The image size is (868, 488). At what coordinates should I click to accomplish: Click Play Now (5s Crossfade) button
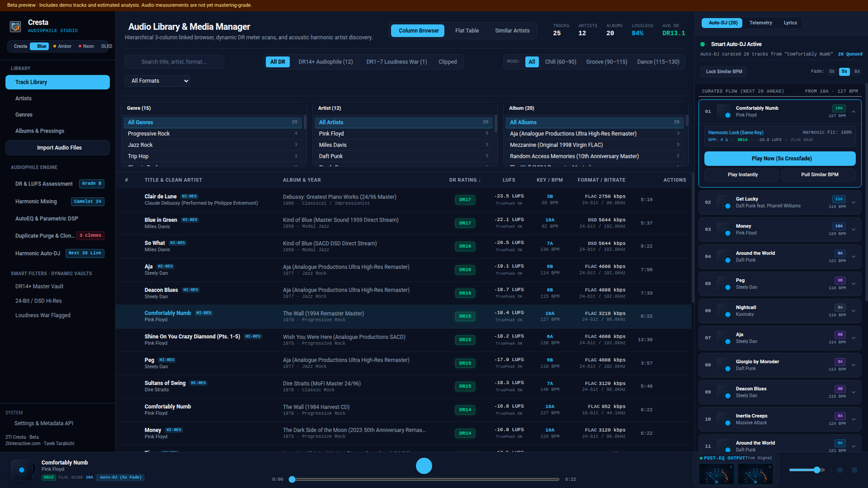780,158
